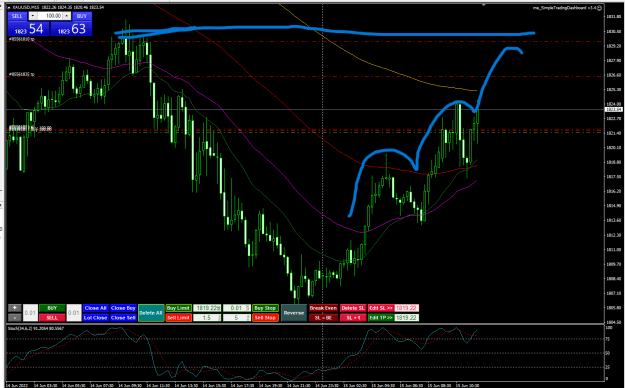Click the 1.5 field beside Sell Limit
The width and height of the screenshot is (625, 388).
click(207, 318)
